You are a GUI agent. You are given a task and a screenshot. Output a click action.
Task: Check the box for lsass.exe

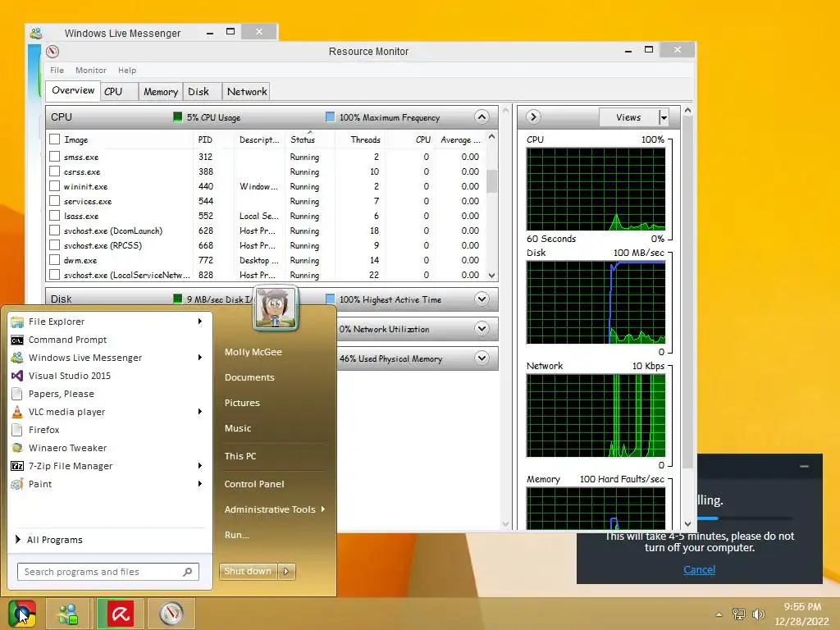pyautogui.click(x=54, y=216)
